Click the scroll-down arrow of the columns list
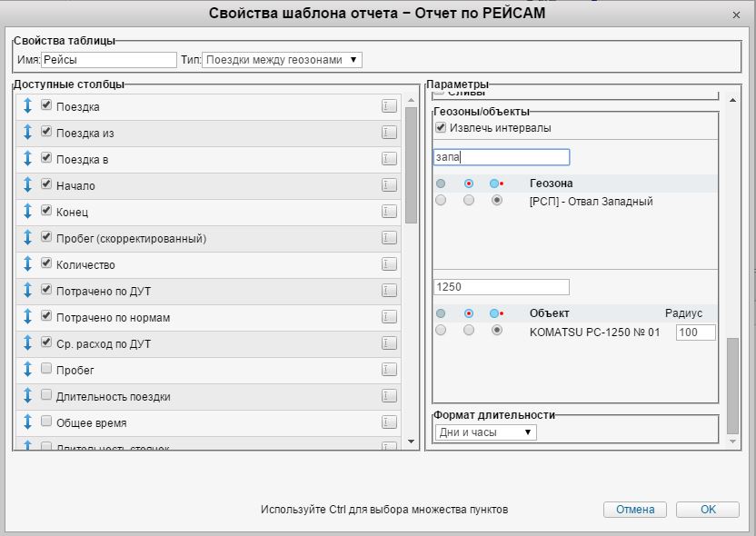The width and height of the screenshot is (756, 536). coord(411,442)
